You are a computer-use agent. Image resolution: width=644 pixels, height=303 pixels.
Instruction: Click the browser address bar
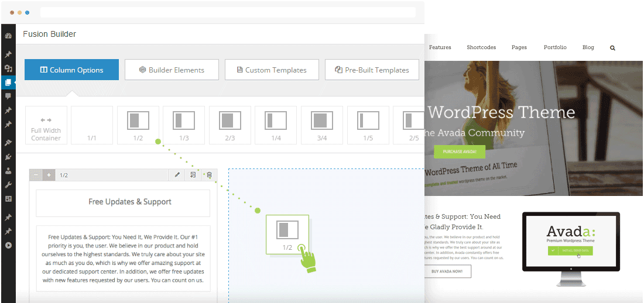pos(228,12)
